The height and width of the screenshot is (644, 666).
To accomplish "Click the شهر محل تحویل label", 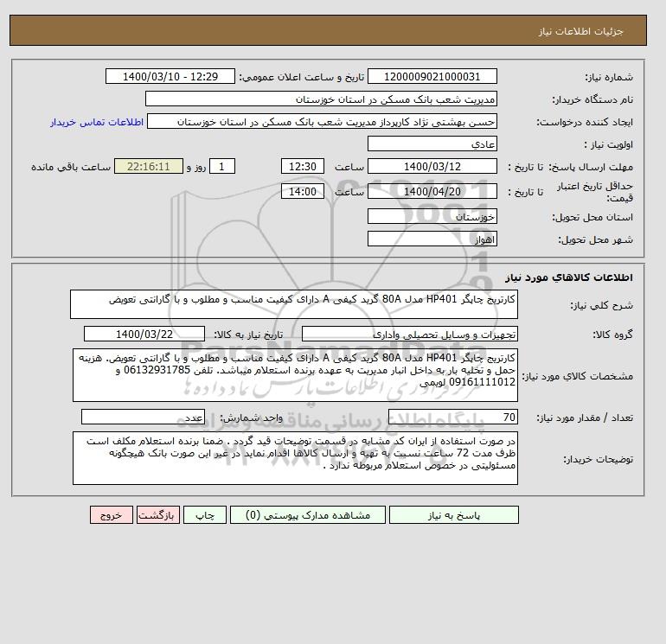I will (x=595, y=239).
